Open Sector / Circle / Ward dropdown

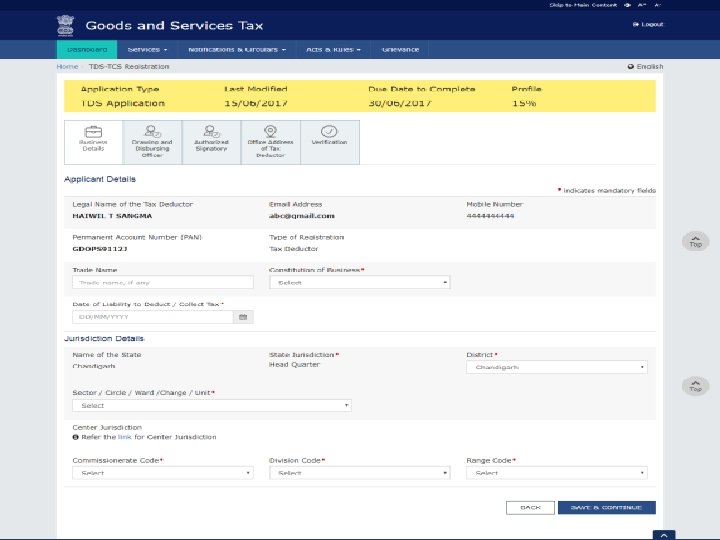(212, 405)
